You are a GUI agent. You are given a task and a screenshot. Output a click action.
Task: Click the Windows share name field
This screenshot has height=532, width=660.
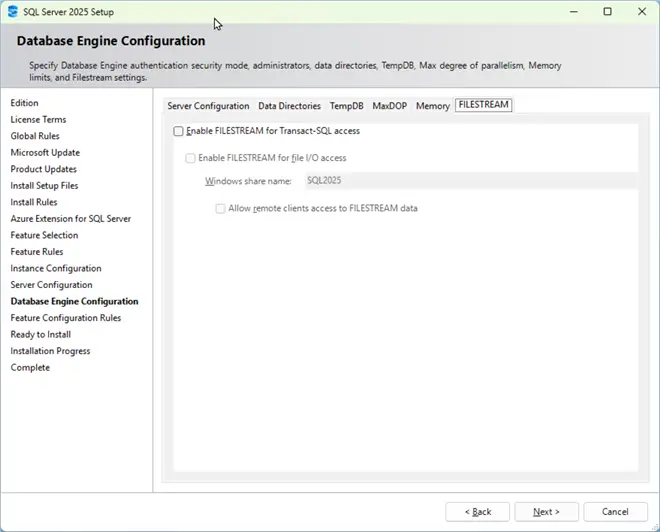click(x=471, y=181)
